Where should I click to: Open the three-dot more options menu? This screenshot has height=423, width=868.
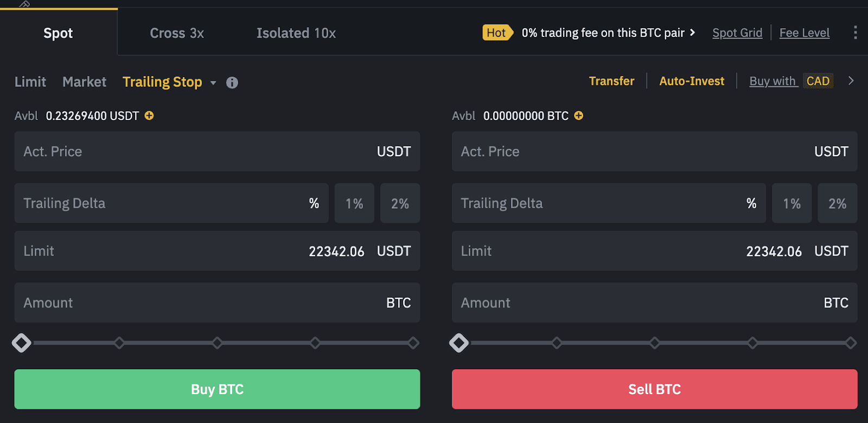(855, 33)
